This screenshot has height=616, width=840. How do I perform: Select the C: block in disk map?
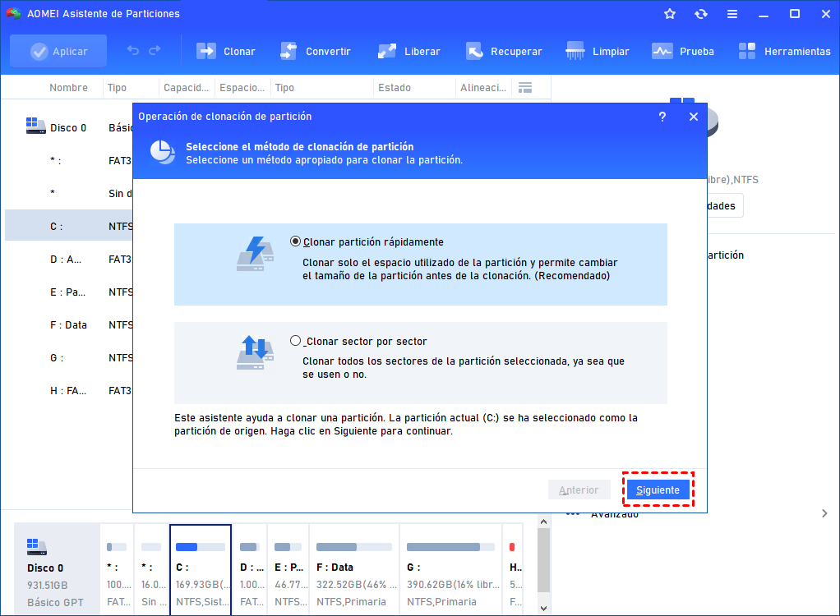(x=201, y=570)
